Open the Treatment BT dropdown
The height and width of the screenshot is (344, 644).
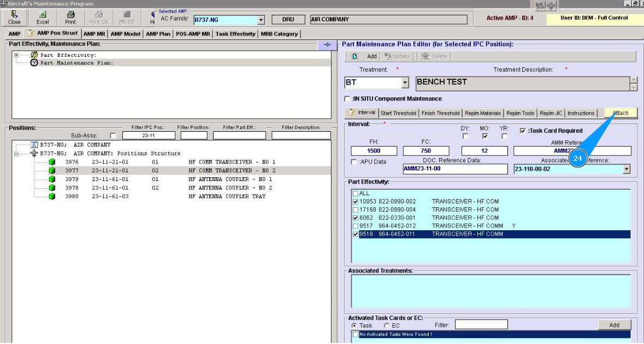point(405,83)
